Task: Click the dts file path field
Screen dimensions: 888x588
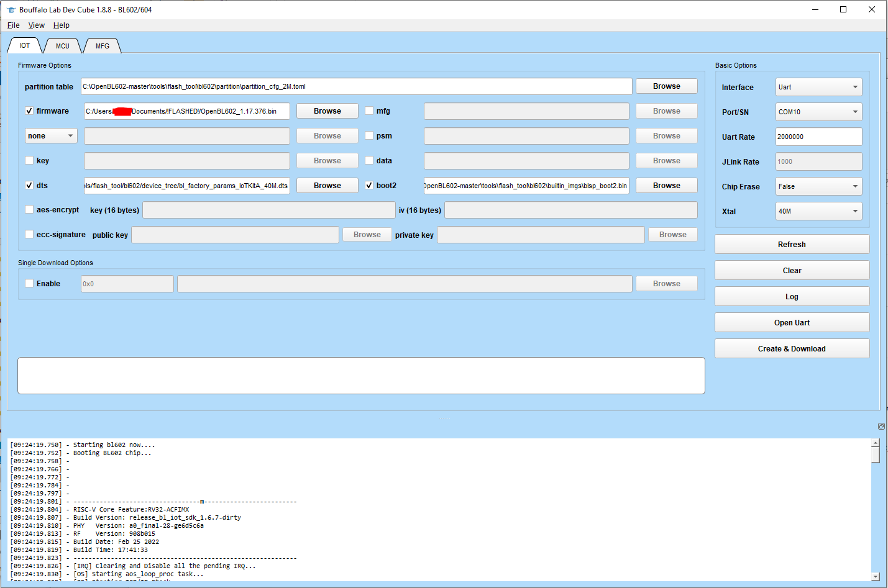Action: click(x=187, y=186)
